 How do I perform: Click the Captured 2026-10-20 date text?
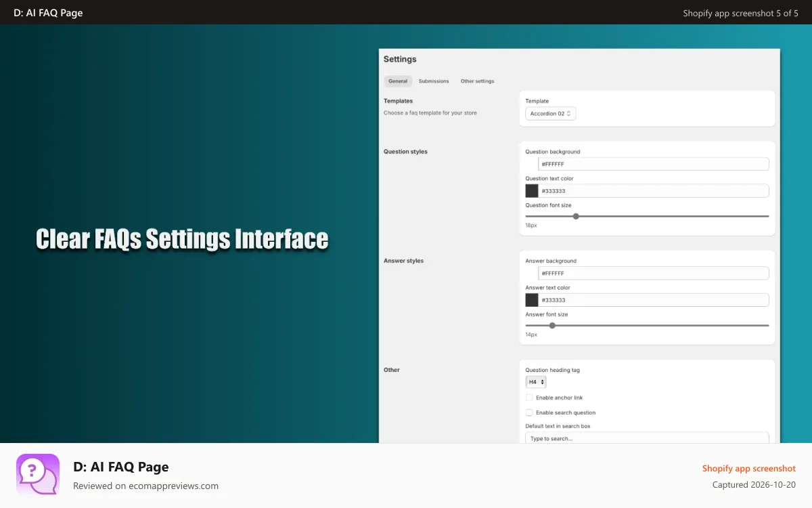pos(754,485)
